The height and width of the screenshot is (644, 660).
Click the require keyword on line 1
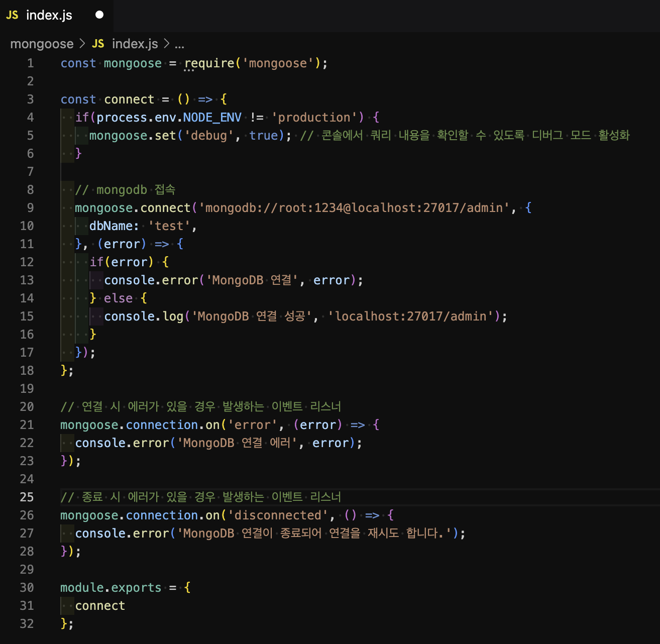pyautogui.click(x=209, y=63)
